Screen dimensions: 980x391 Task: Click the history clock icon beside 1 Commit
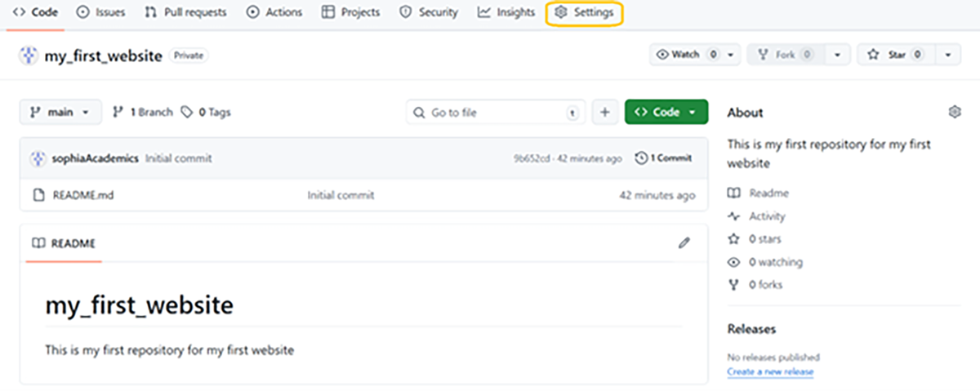[641, 158]
